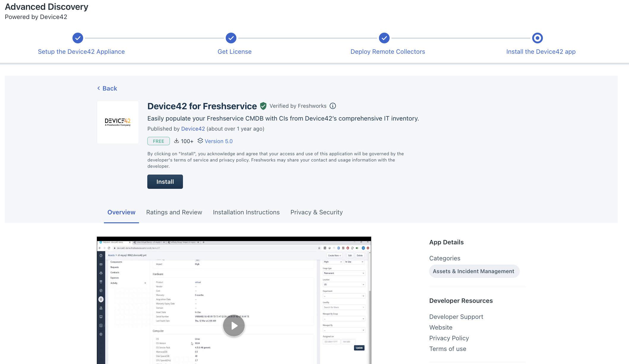Click the Get License step checkmark icon
Viewport: 629px width, 364px height.
[x=231, y=38]
